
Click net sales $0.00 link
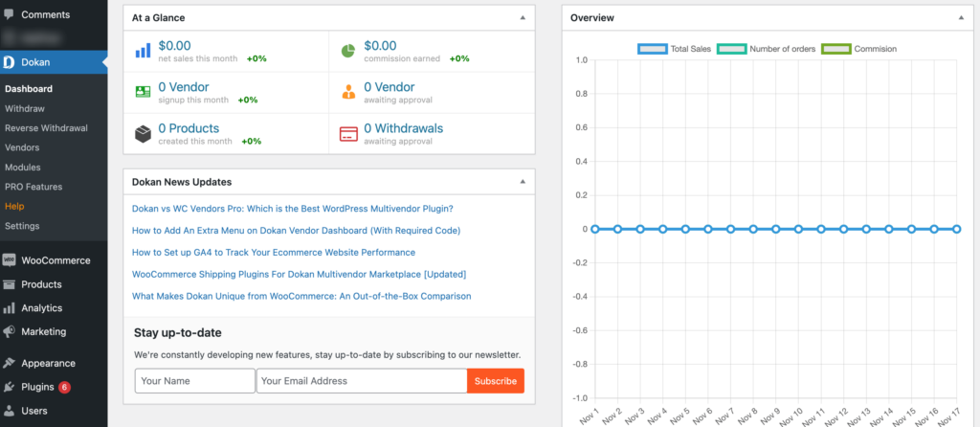pyautogui.click(x=174, y=46)
